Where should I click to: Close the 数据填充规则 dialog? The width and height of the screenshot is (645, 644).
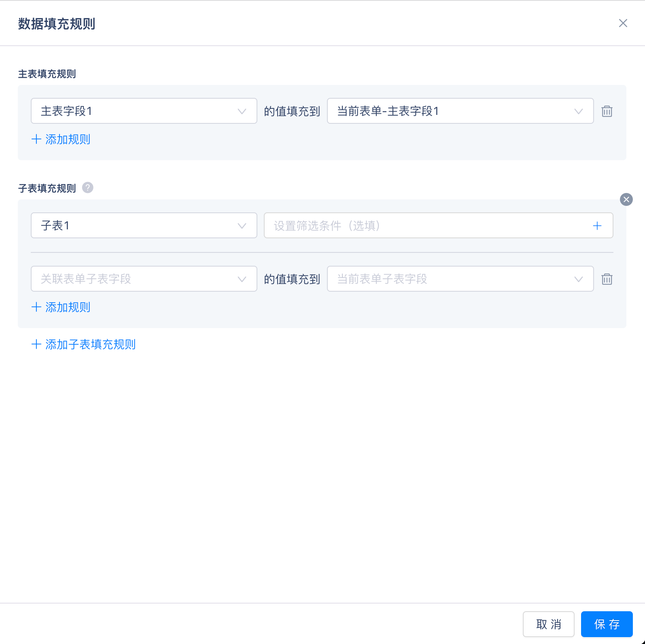pyautogui.click(x=623, y=23)
